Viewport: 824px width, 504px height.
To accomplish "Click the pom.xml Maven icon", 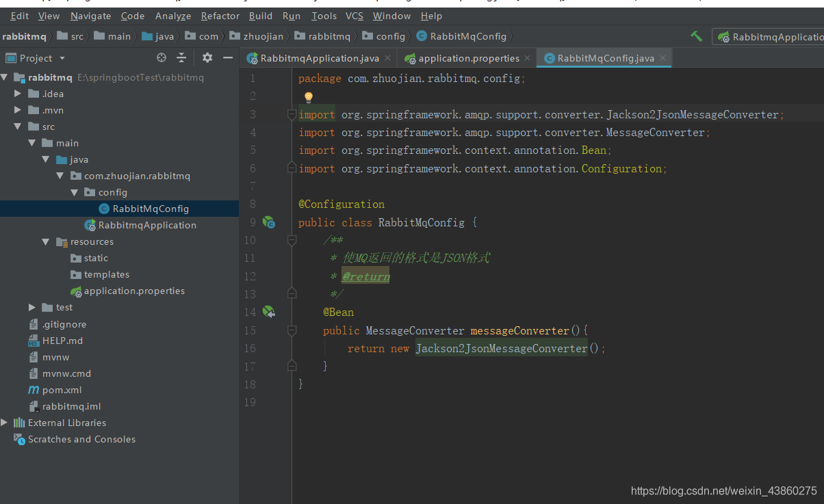I will click(34, 390).
